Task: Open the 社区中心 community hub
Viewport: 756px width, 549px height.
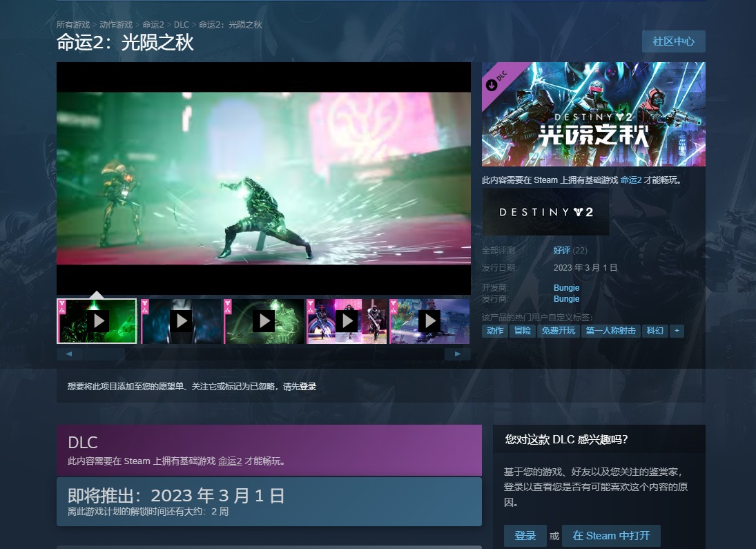Action: (x=674, y=41)
